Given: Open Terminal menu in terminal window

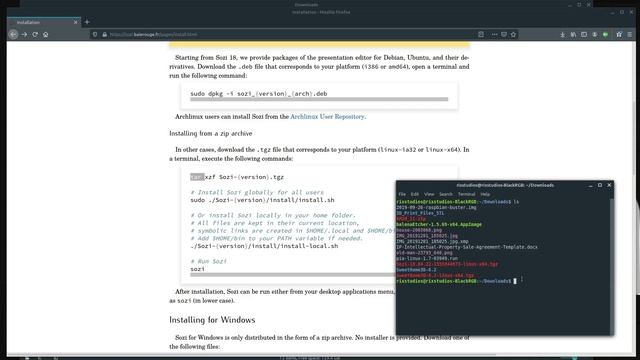Looking at the screenshot, I should point(467,194).
